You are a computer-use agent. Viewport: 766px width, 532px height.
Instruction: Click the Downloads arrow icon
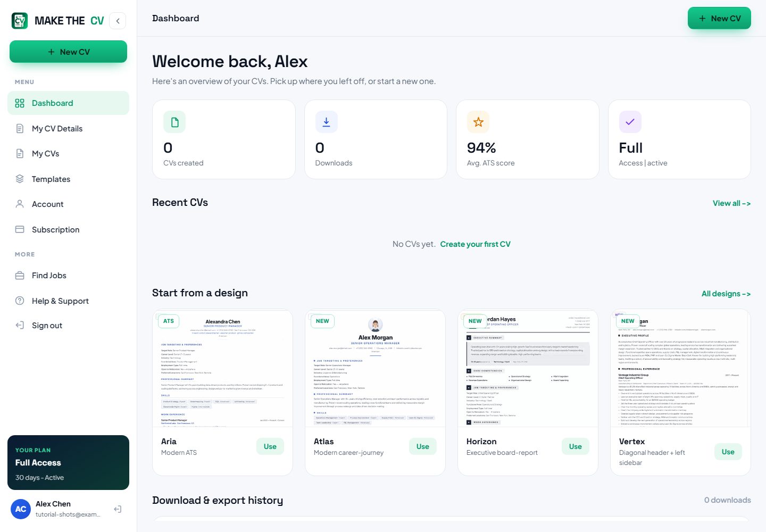click(x=326, y=122)
